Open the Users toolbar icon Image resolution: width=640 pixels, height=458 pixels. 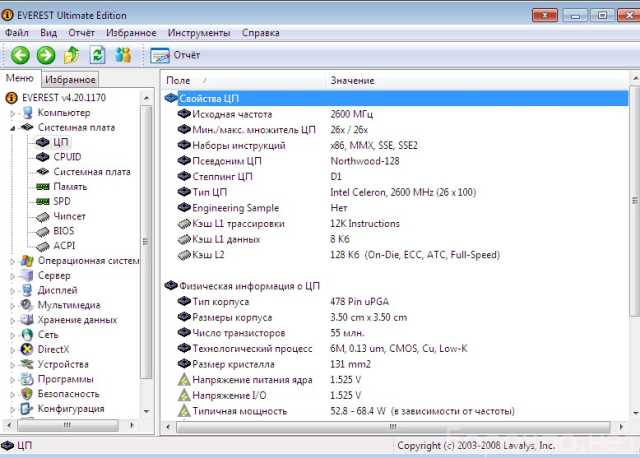point(123,55)
